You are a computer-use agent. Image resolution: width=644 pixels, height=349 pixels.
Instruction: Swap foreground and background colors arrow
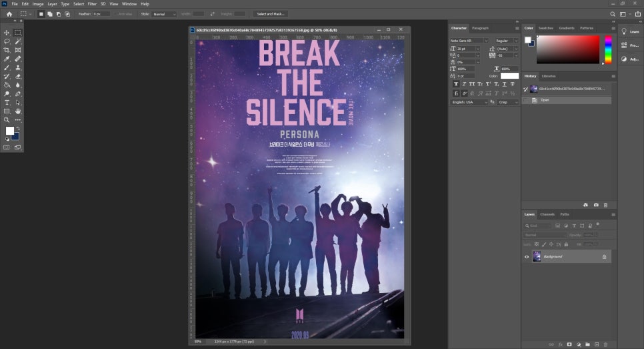(17, 128)
